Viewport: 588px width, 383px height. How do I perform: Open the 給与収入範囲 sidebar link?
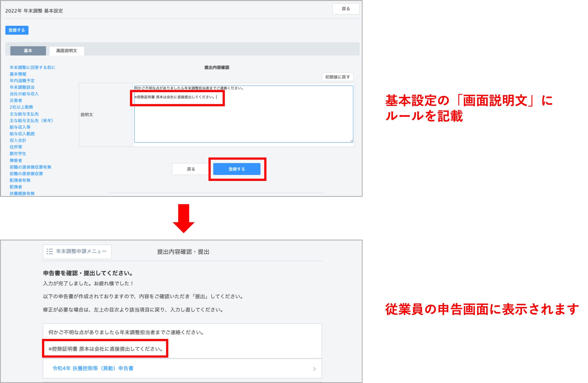(x=22, y=134)
